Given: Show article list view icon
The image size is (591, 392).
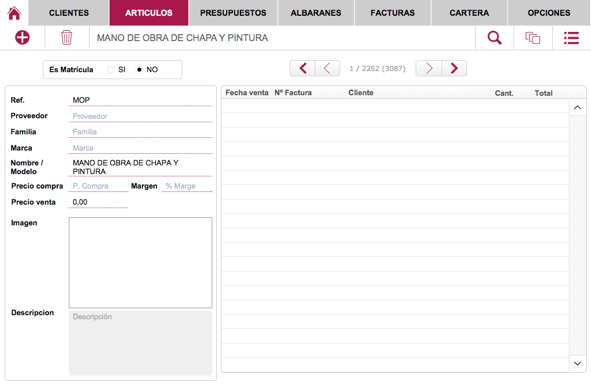Looking at the screenshot, I should [571, 38].
